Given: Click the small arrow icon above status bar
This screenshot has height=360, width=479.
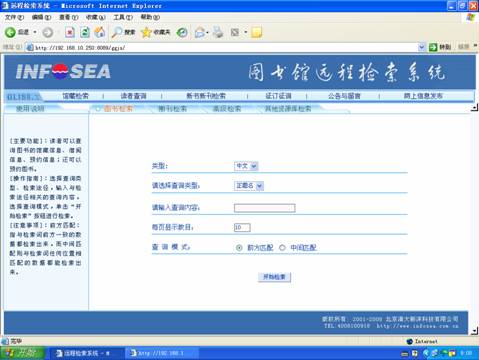Looking at the screenshot, I should pyautogui.click(x=474, y=331).
